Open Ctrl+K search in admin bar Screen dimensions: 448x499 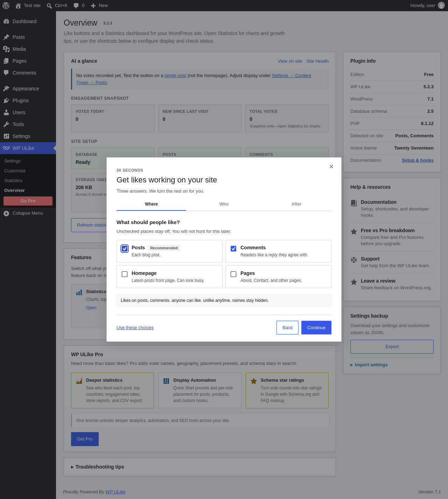pos(57,6)
